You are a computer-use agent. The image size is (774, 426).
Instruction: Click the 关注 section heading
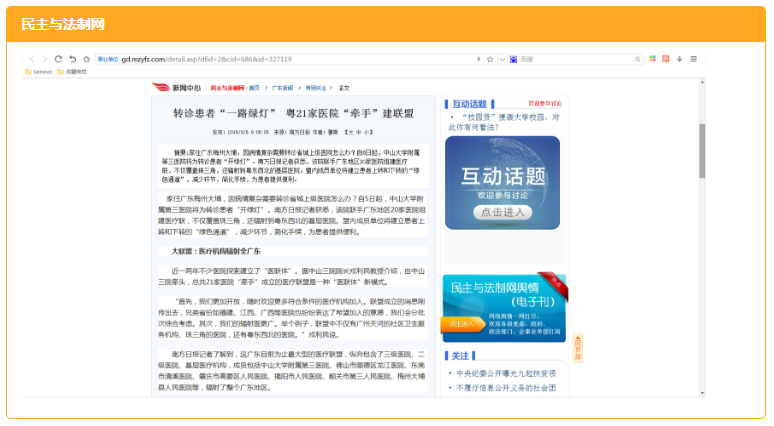click(460, 356)
